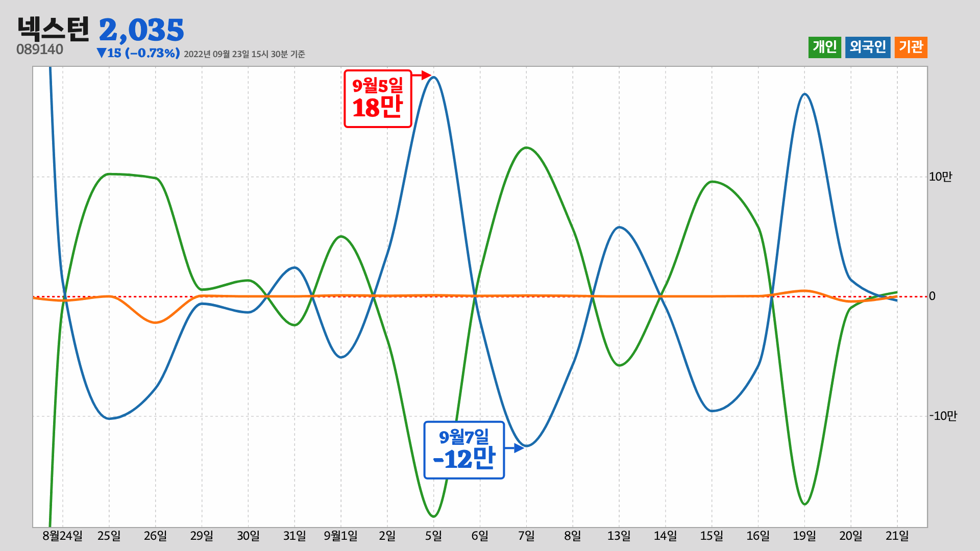
Task: Click the blue 9월7일 -12만 annotation box
Action: coord(464,450)
